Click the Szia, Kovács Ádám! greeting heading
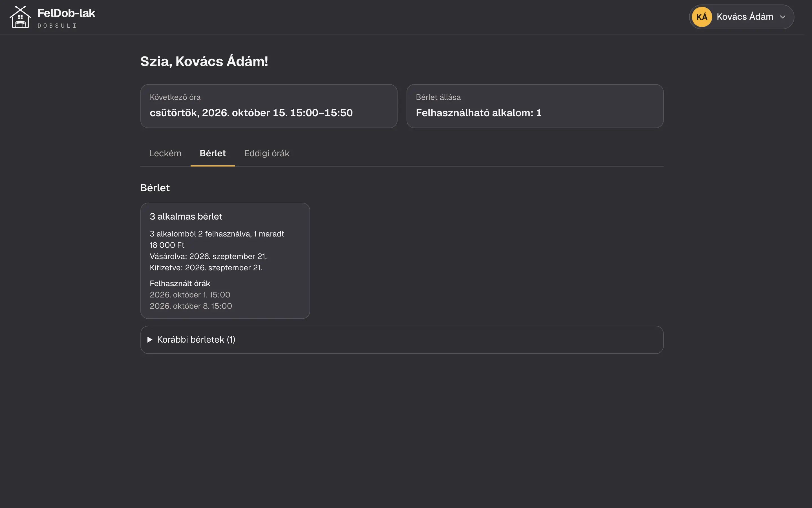Viewport: 812px width, 508px height. coord(204,61)
